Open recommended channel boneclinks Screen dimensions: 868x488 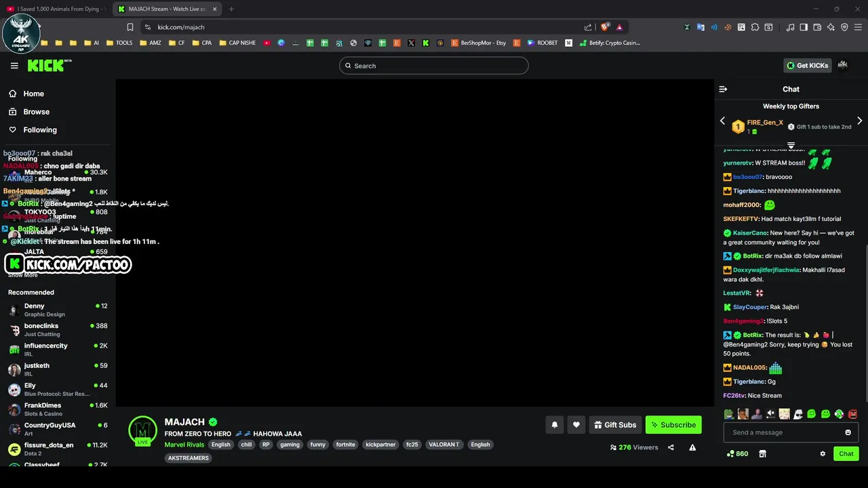[58, 329]
